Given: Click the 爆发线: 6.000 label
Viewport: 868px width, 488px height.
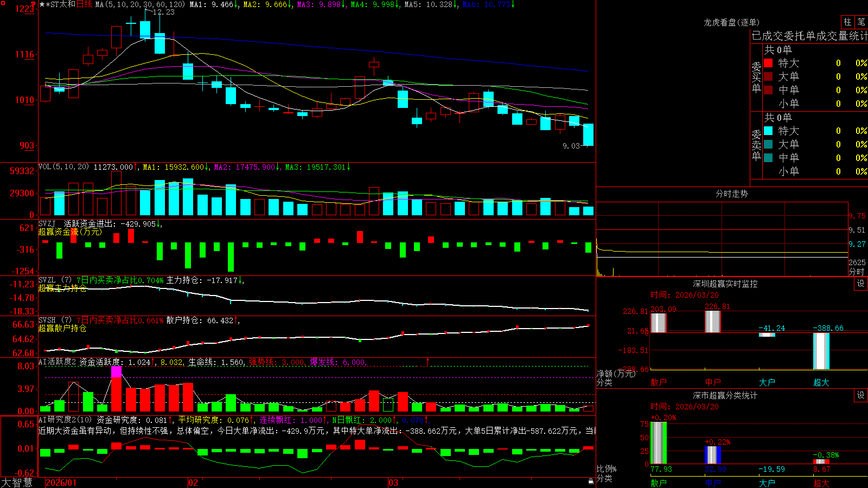Looking at the screenshot, I should tap(337, 362).
